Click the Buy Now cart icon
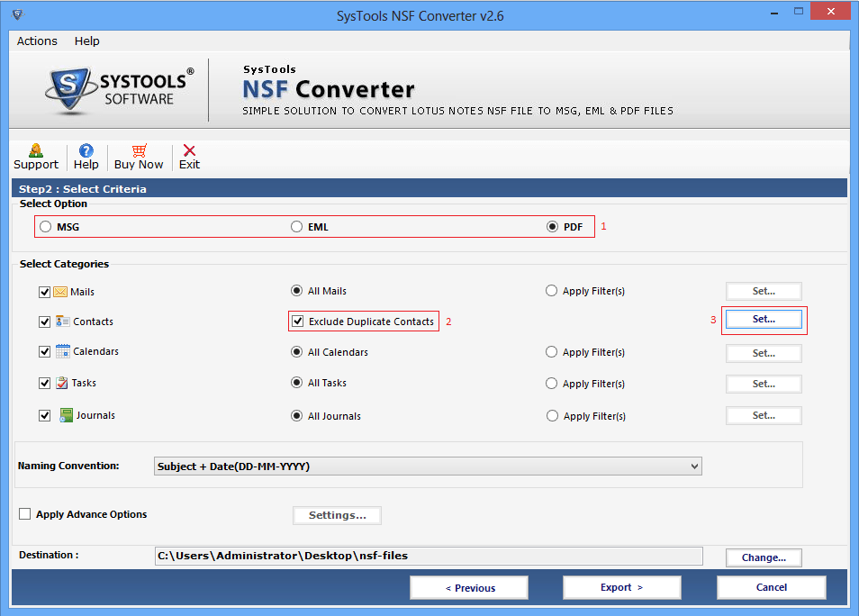Viewport: 859px width, 616px height. point(140,150)
